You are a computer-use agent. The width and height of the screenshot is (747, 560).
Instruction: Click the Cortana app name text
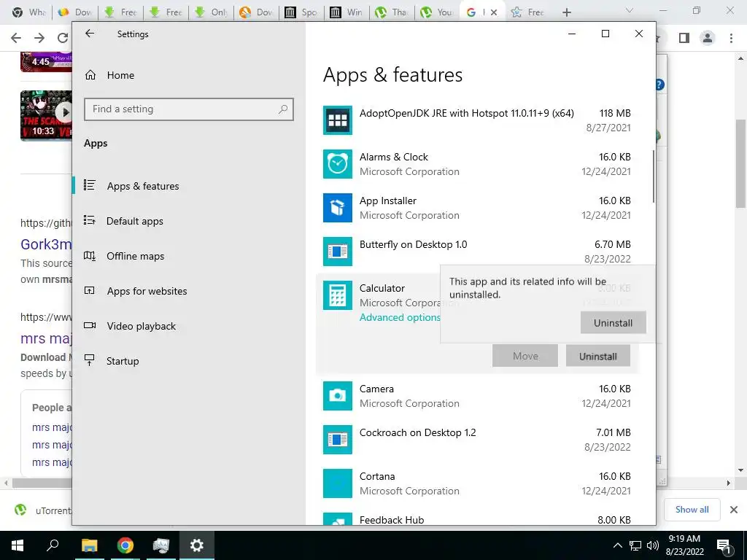tap(377, 477)
